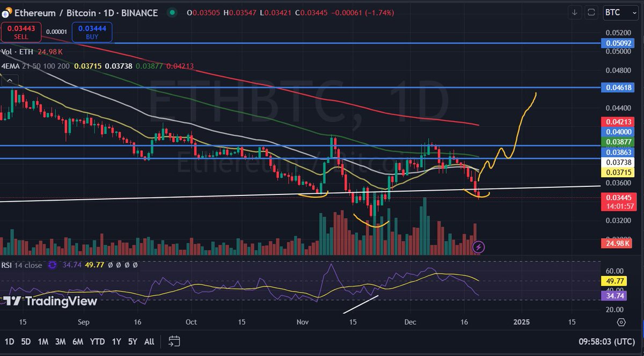
Task: Click the O0.03505 open value in header
Action: click(x=204, y=12)
